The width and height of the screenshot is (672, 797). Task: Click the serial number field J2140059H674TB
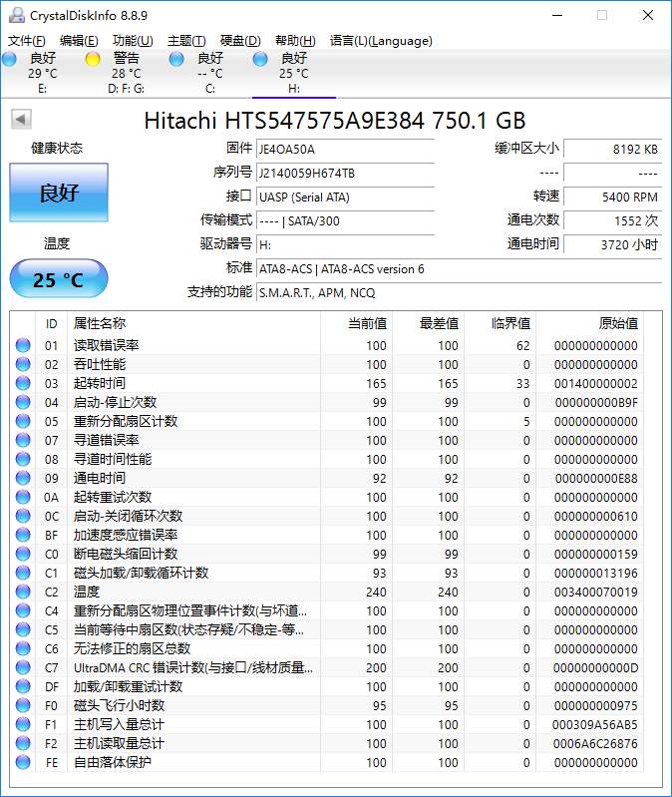point(345,173)
